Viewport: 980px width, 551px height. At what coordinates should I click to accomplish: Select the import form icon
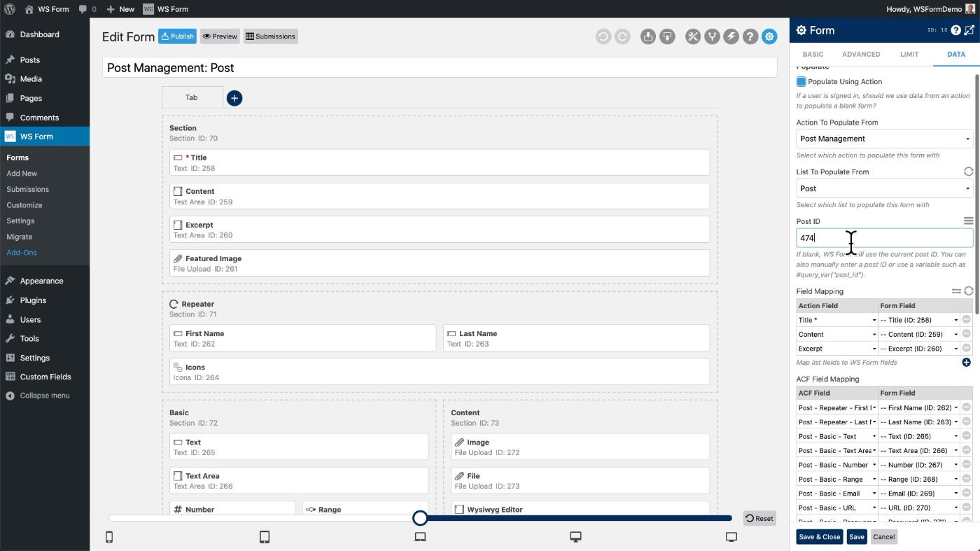tap(647, 36)
